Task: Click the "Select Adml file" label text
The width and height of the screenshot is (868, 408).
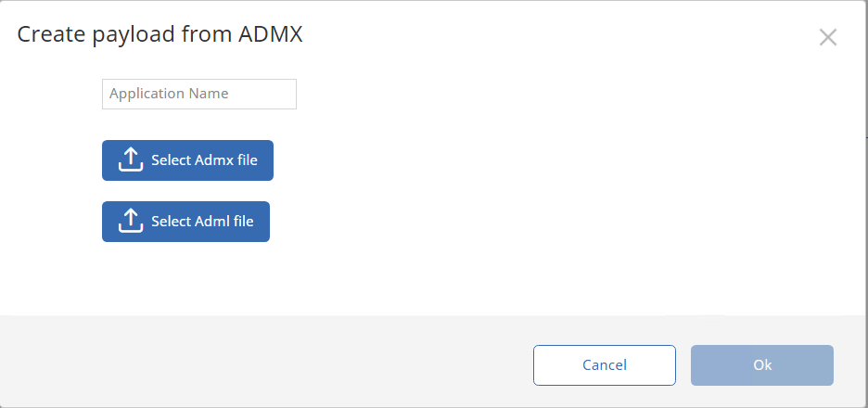Action: click(202, 222)
